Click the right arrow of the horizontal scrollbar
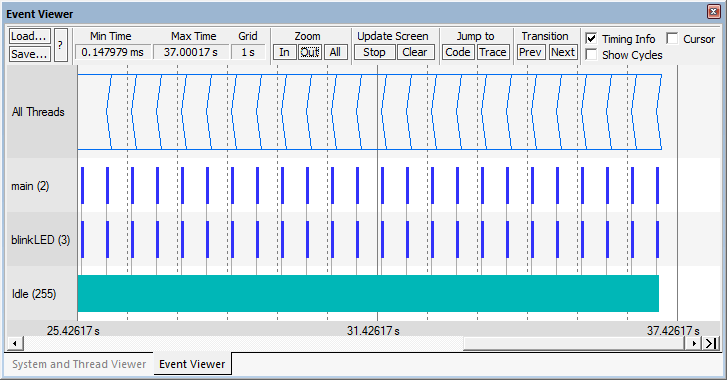The image size is (727, 380). (x=694, y=343)
